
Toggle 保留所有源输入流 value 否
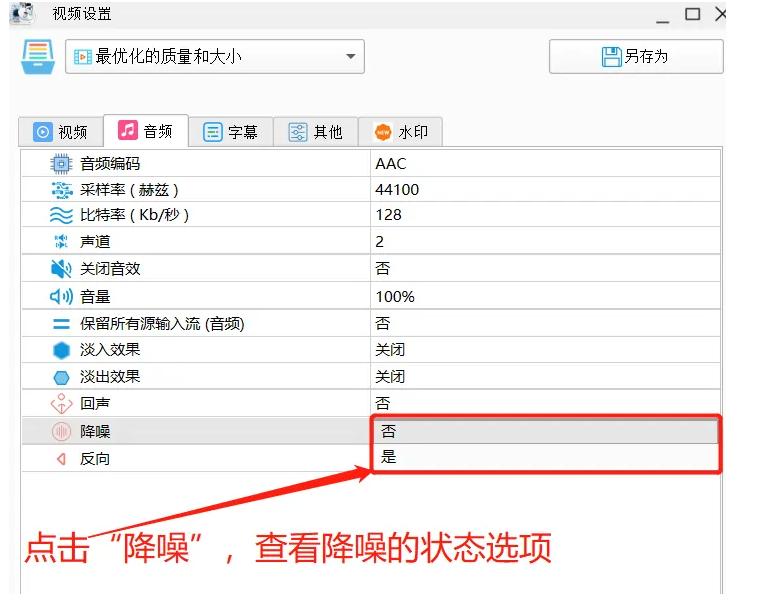coord(545,323)
